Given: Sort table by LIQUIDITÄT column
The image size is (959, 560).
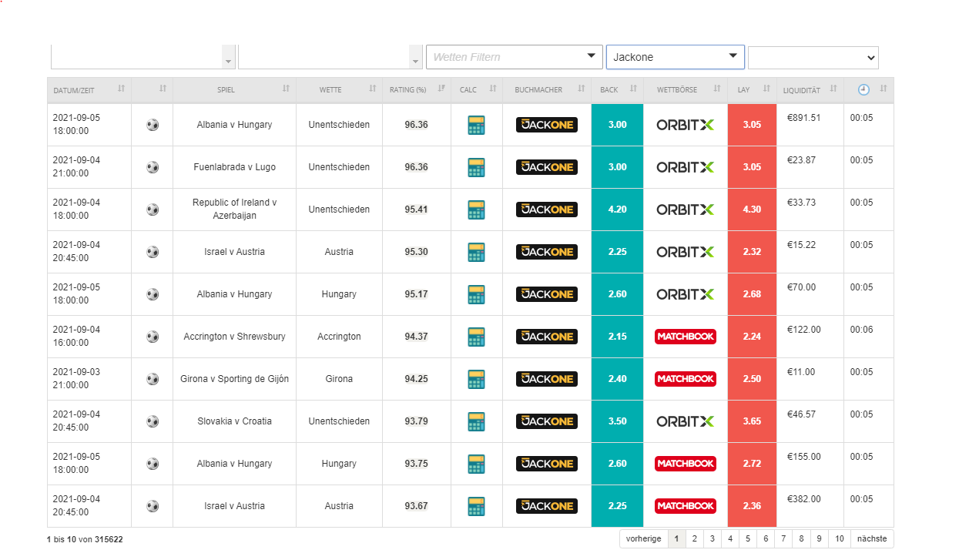Looking at the screenshot, I should click(810, 89).
